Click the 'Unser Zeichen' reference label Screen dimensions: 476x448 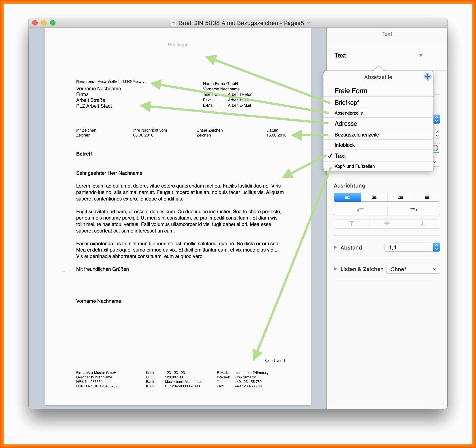coord(210,130)
